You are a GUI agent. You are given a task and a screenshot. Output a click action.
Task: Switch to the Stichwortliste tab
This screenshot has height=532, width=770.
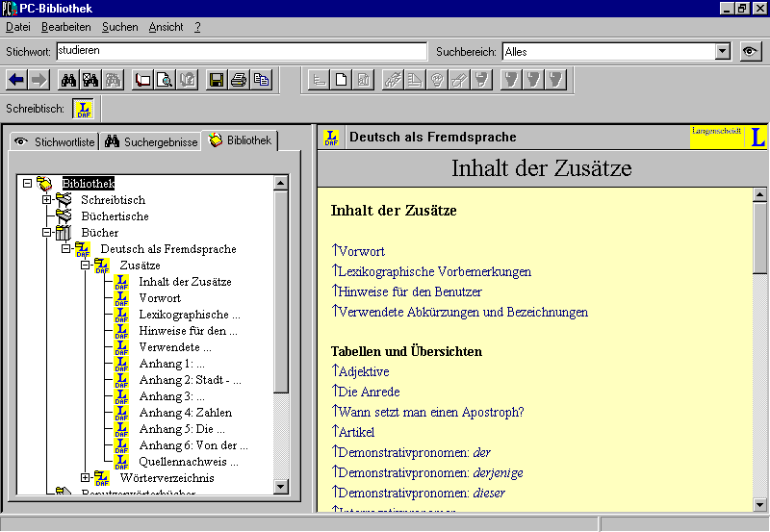(54, 141)
